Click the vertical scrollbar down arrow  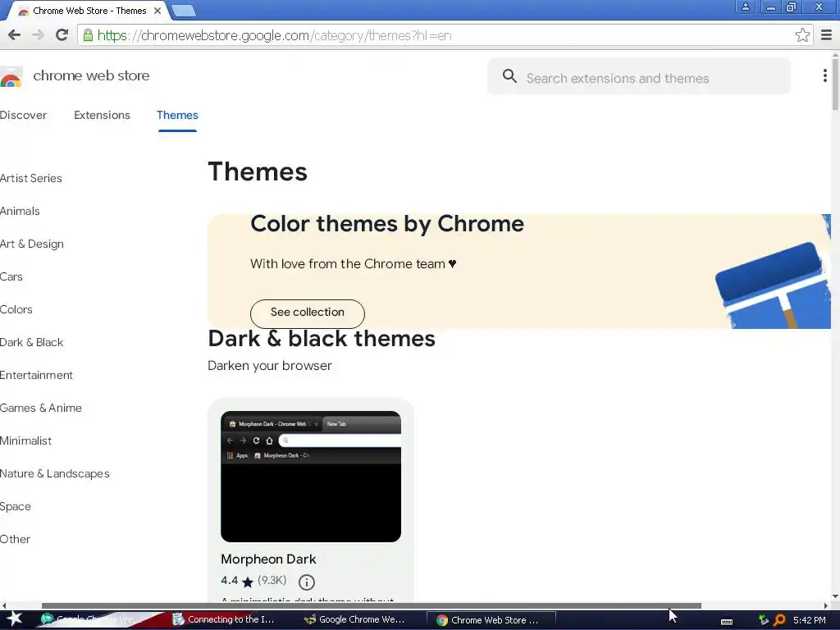click(835, 597)
